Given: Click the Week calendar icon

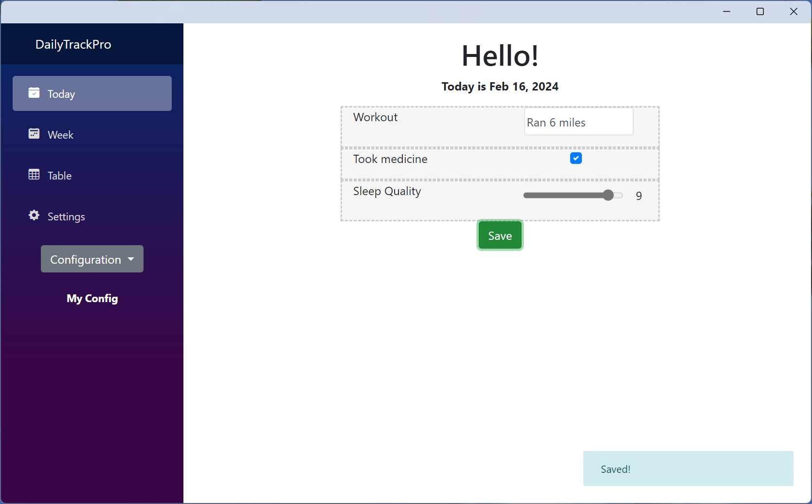Looking at the screenshot, I should 34,133.
